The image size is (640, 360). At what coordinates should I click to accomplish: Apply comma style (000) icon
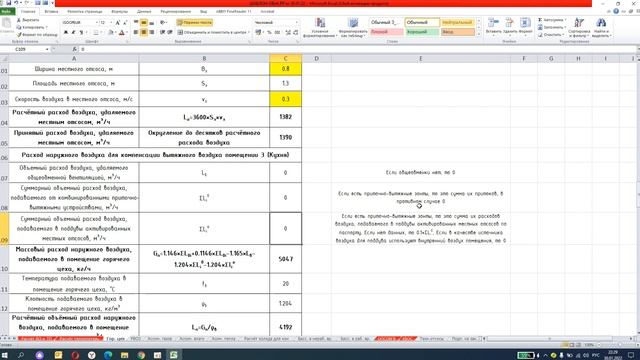pos(278,32)
